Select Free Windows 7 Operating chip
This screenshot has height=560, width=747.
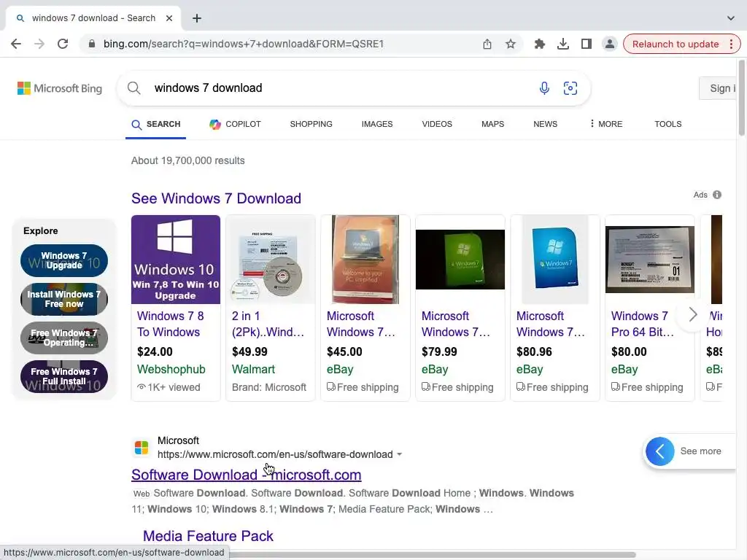[64, 338]
